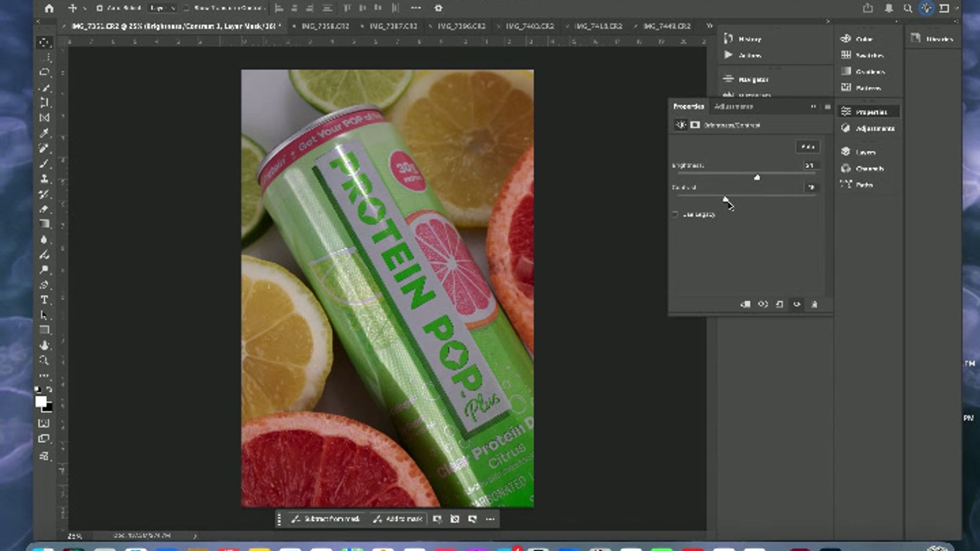The width and height of the screenshot is (980, 551).
Task: Select the Zoom tool in the toolbar
Action: 44,361
